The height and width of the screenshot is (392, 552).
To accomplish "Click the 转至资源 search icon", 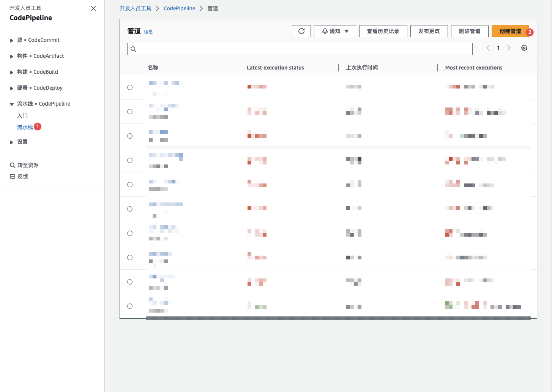I will pyautogui.click(x=13, y=165).
